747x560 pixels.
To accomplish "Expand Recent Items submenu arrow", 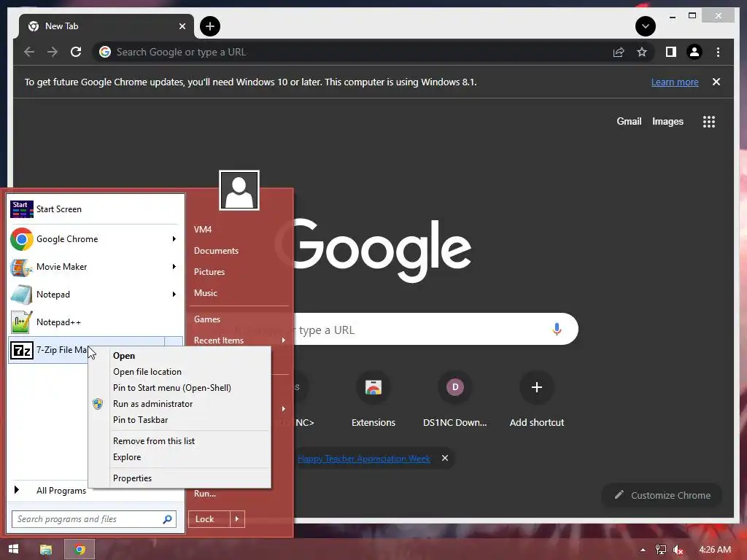I will tap(284, 340).
